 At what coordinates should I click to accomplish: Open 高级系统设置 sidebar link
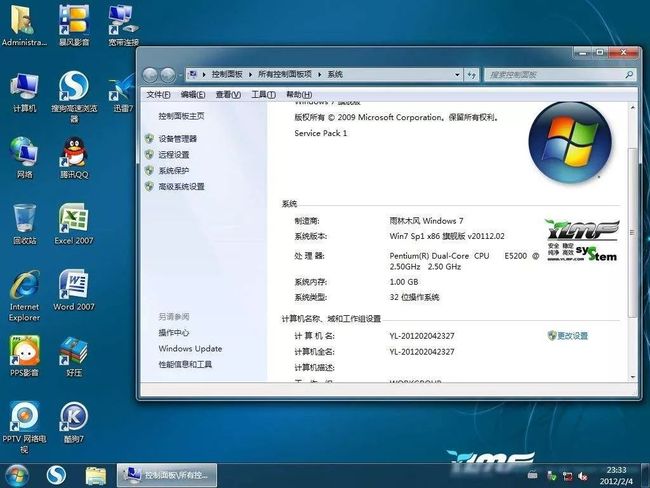(x=182, y=187)
